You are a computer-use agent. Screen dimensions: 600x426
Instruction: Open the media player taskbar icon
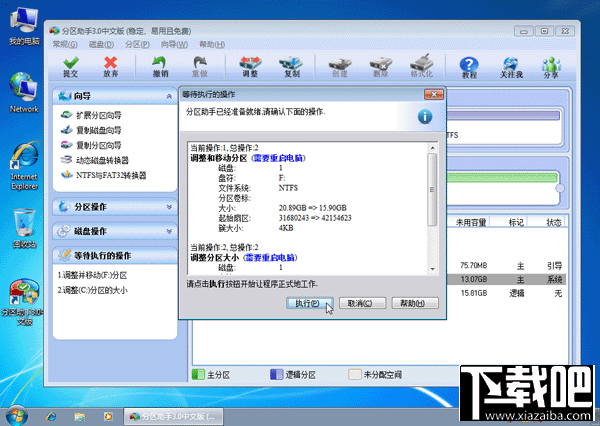tap(108, 416)
